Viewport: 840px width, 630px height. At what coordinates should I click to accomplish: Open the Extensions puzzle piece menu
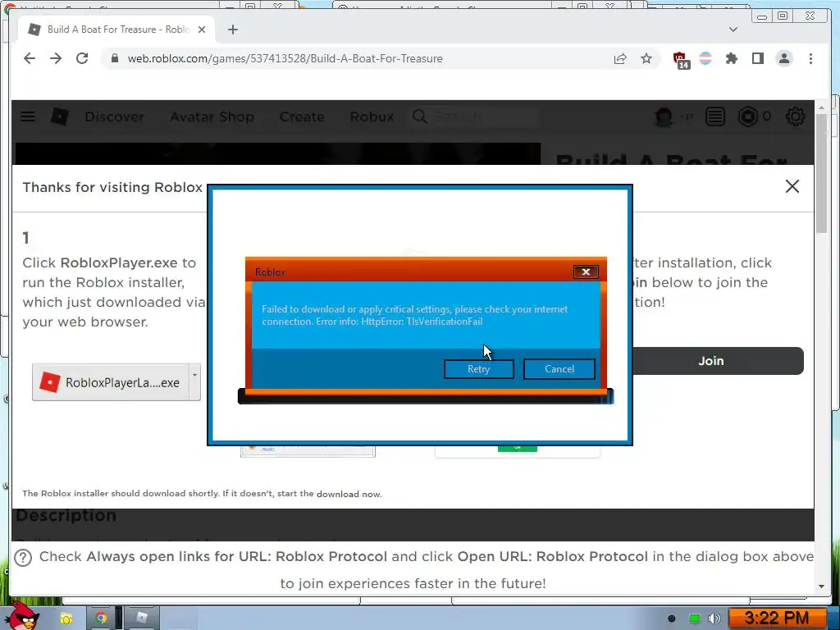(731, 58)
